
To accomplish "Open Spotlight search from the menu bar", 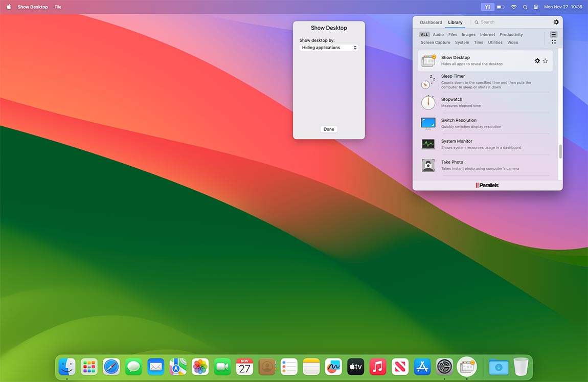I will pos(525,7).
